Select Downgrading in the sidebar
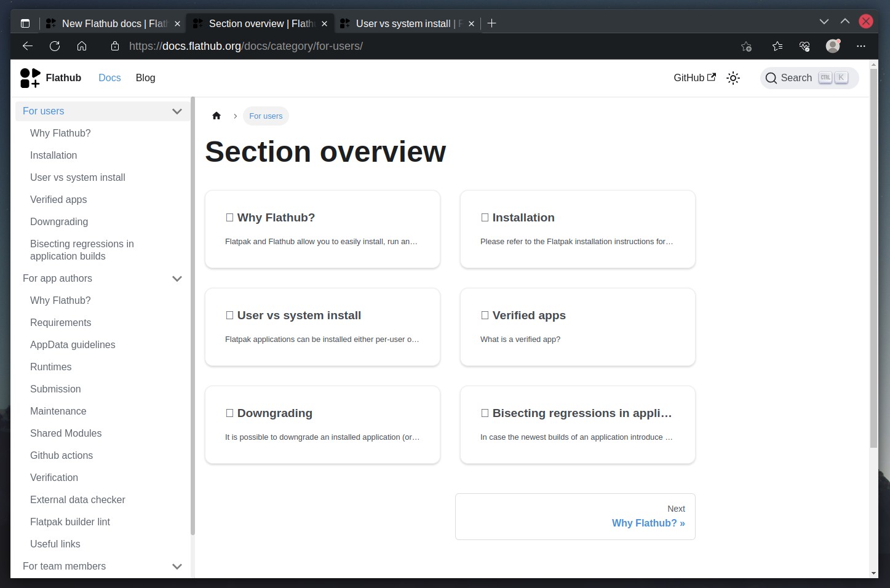Image resolution: width=890 pixels, height=588 pixels. point(59,222)
